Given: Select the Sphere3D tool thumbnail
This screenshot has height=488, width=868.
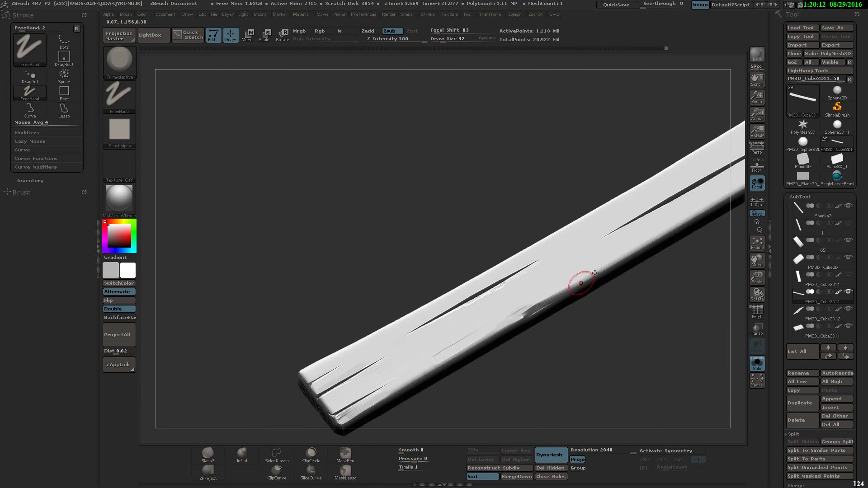Looking at the screenshot, I should click(x=837, y=90).
